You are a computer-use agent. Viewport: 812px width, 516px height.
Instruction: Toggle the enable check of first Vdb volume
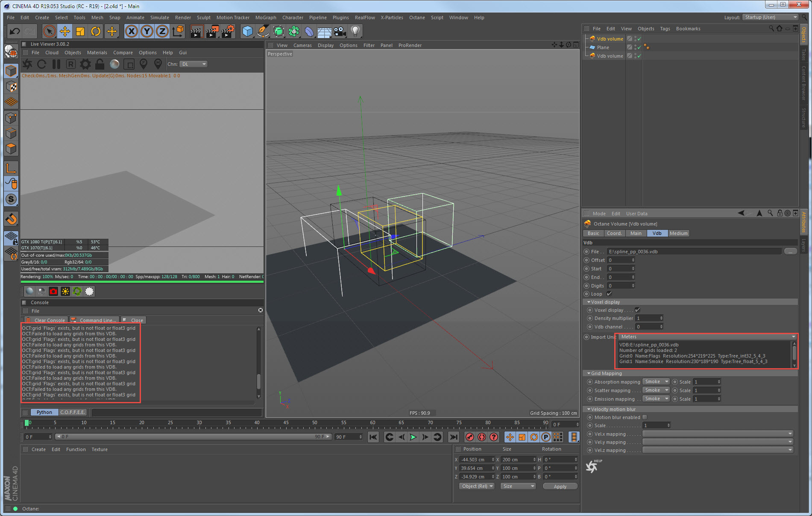639,39
